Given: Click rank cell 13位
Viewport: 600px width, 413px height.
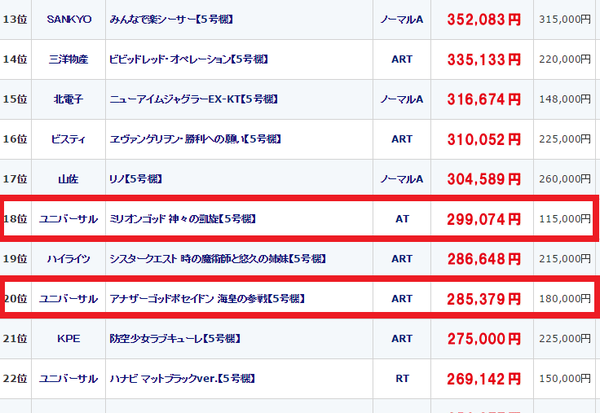Looking at the screenshot, I should click(15, 19).
